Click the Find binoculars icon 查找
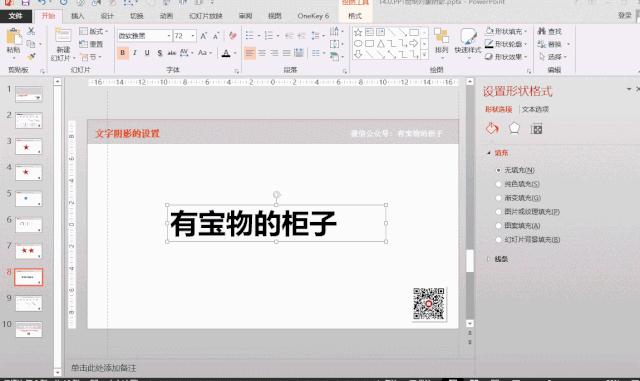Screen dimensions: 640x381 click(542, 31)
